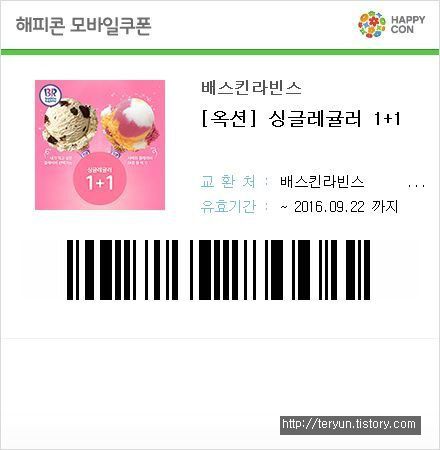Image resolution: width=440 pixels, height=450 pixels.
Task: Click the 교환처 label
Action: pyautogui.click(x=228, y=182)
